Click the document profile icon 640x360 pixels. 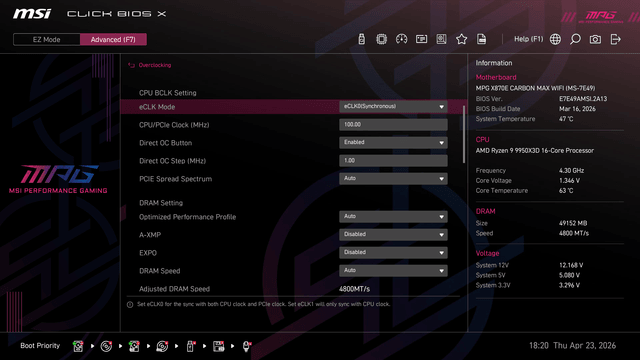pyautogui.click(x=481, y=39)
